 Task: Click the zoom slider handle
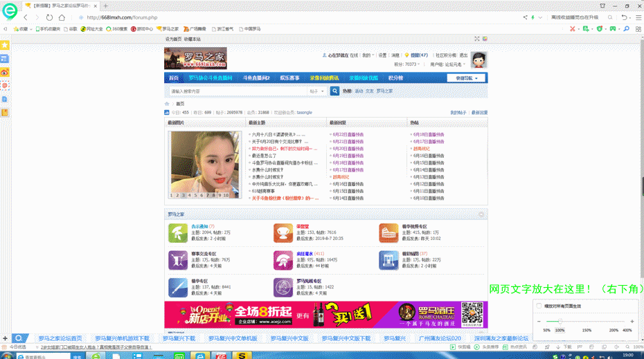tap(560, 321)
